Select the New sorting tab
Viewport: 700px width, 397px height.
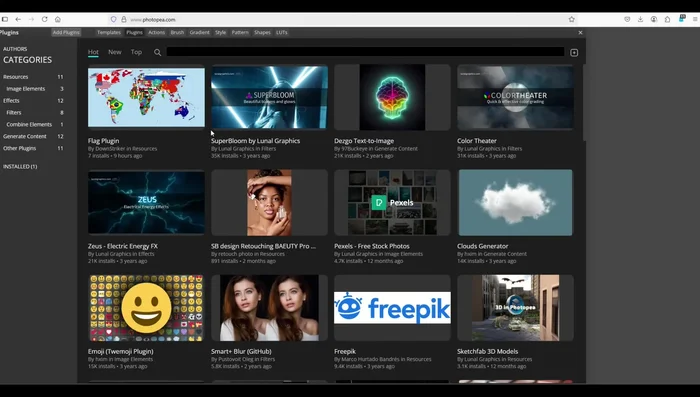[x=115, y=52]
